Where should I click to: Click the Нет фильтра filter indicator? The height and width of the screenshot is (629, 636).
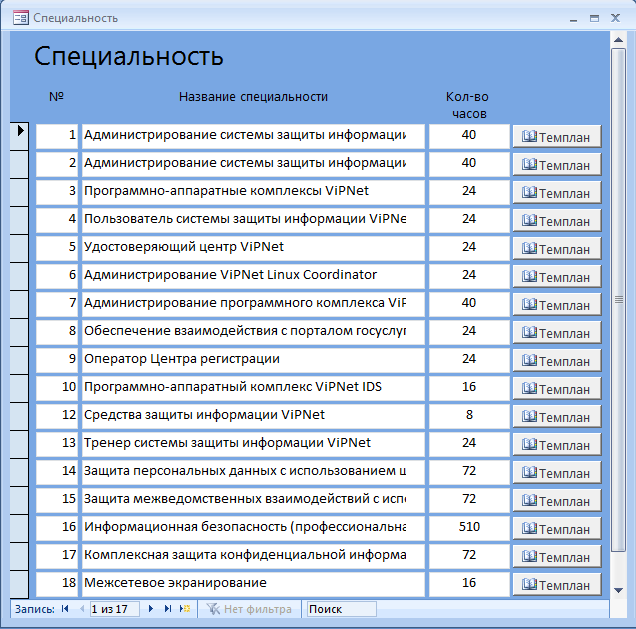point(249,609)
